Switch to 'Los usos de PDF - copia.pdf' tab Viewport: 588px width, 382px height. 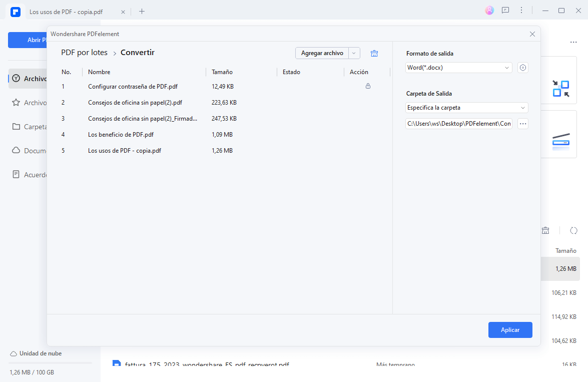pyautogui.click(x=66, y=12)
